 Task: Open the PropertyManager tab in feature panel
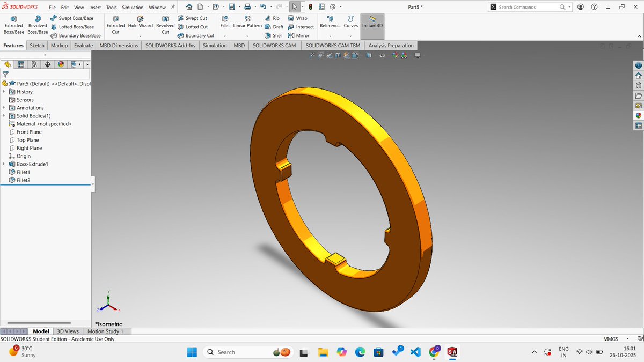coord(21,64)
